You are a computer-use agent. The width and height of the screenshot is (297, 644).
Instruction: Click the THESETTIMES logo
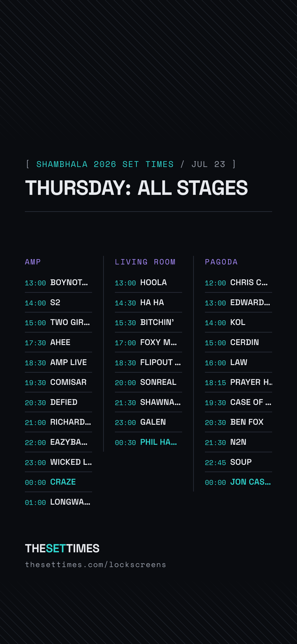pyautogui.click(x=62, y=548)
